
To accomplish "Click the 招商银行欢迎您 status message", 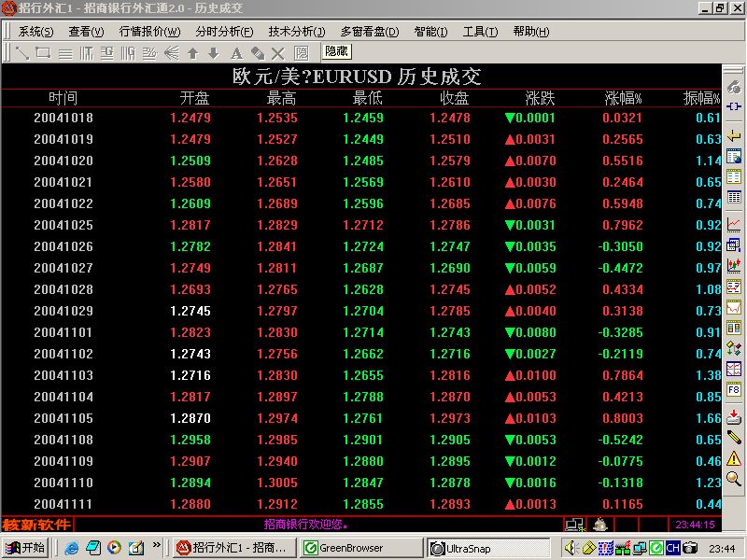I will coord(306,525).
